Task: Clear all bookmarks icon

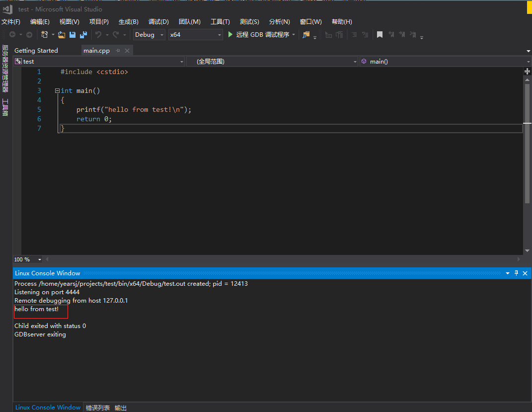Action: click(413, 35)
